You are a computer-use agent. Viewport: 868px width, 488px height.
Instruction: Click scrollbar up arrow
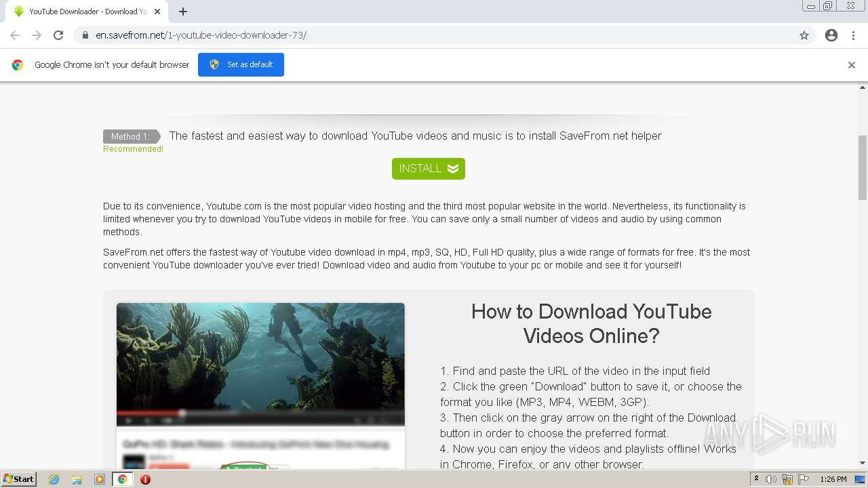coord(863,87)
